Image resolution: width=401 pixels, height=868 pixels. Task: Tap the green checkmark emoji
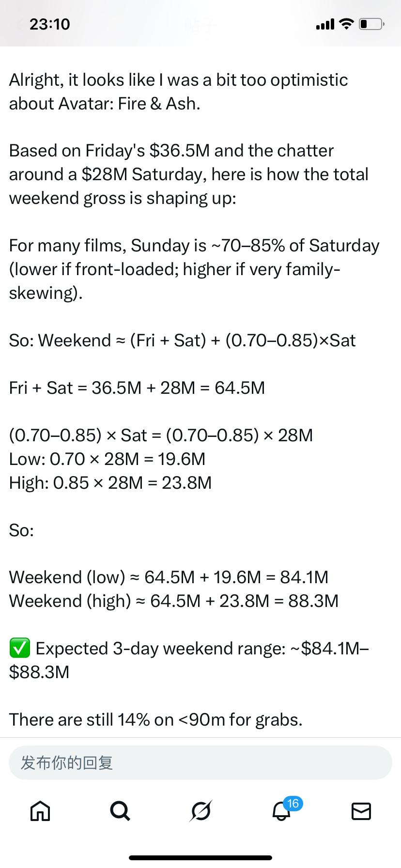coord(20,648)
